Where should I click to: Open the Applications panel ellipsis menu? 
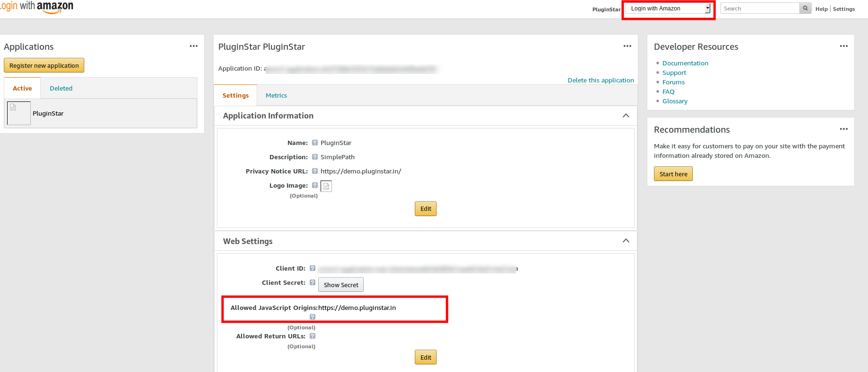(194, 46)
